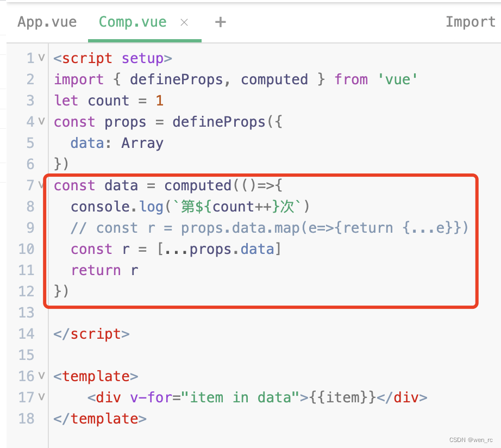The width and height of the screenshot is (501, 448).
Task: Collapse fold arrow on line 16
Action: coord(41,375)
